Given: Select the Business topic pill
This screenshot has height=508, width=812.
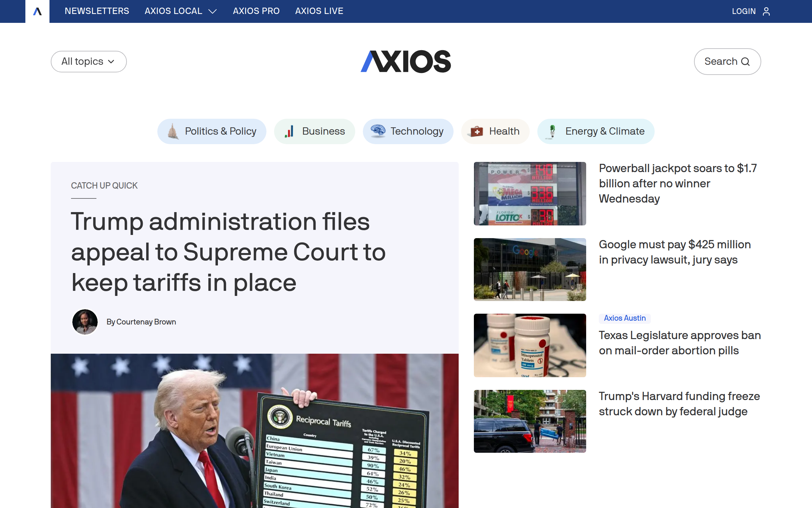Looking at the screenshot, I should pyautogui.click(x=314, y=131).
